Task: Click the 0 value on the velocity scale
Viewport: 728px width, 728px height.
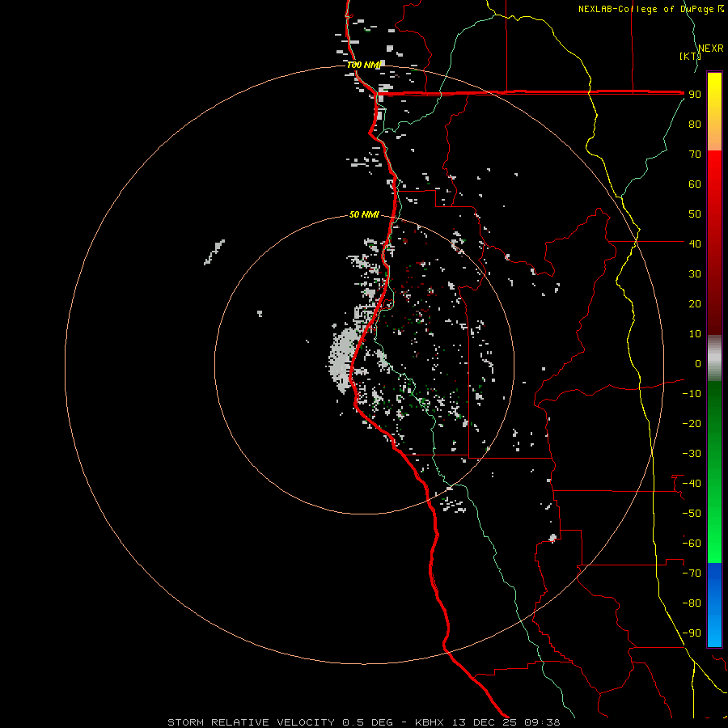Action: [x=698, y=363]
